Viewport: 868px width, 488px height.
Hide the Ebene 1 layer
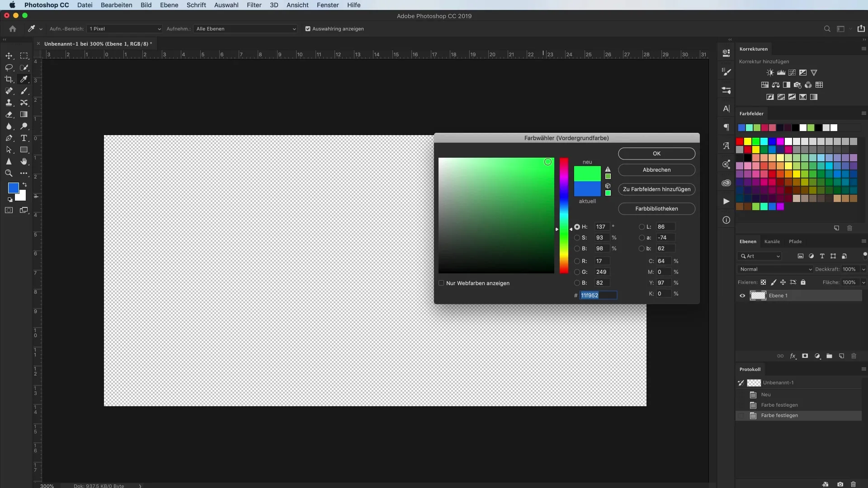tap(742, 296)
